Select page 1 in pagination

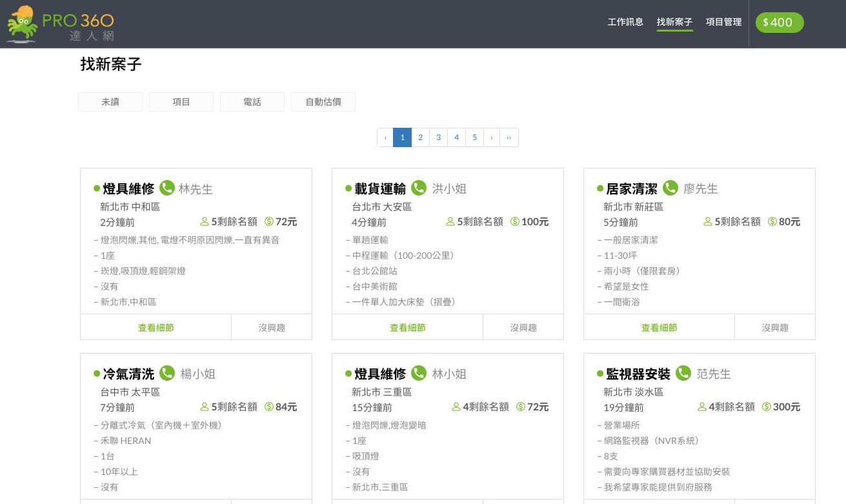[x=402, y=137]
